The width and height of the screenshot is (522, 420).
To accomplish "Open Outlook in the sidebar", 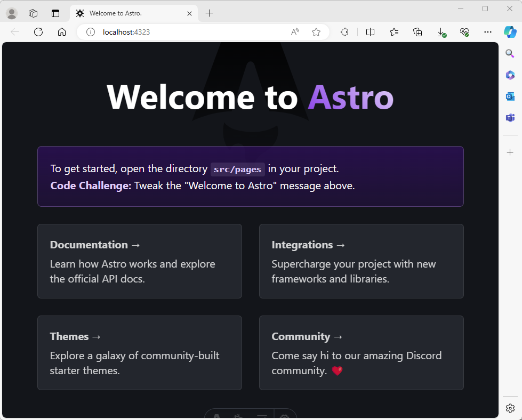I will (510, 96).
